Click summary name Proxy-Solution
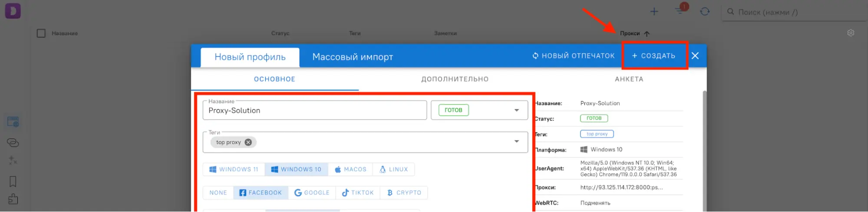 (600, 103)
